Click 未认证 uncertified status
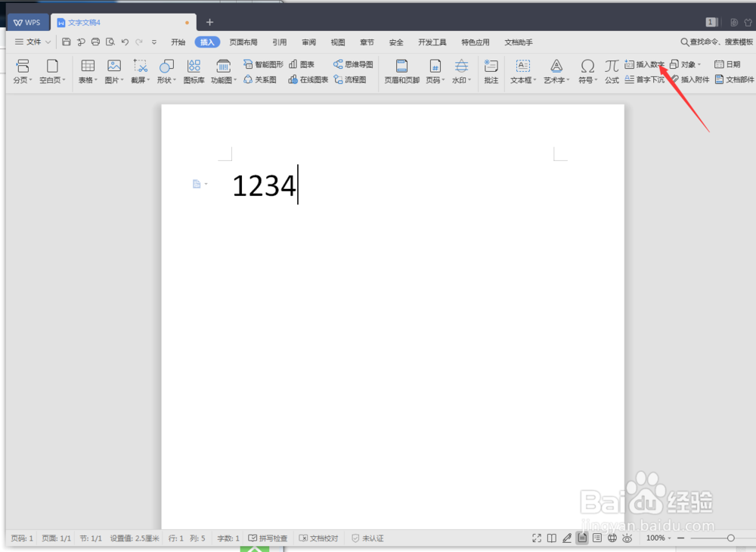 tap(367, 538)
